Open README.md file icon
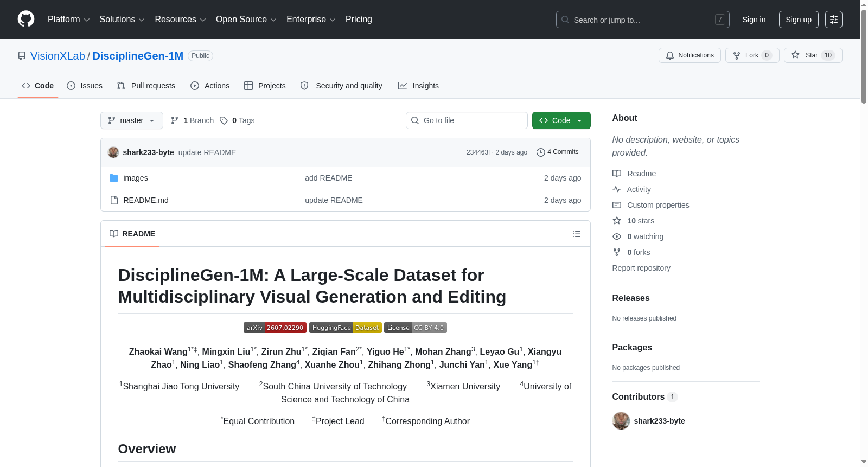Screen dimensions: 868x467 click(x=114, y=200)
